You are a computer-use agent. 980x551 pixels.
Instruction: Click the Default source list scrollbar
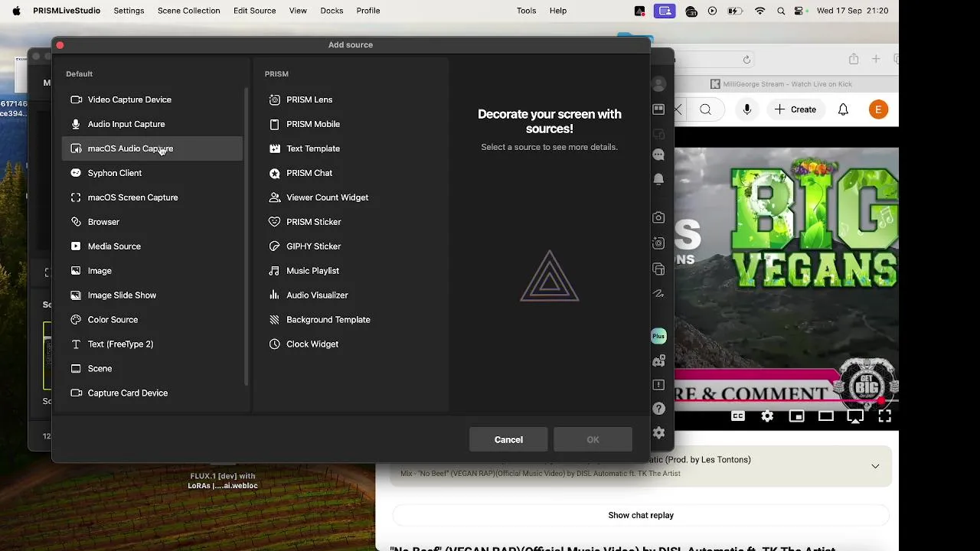tap(246, 237)
